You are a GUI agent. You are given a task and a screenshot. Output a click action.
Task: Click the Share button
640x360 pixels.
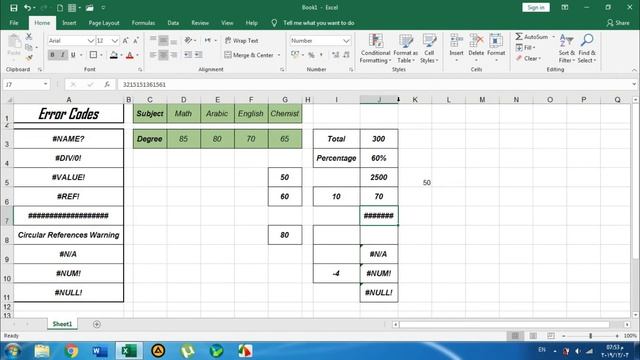point(618,23)
